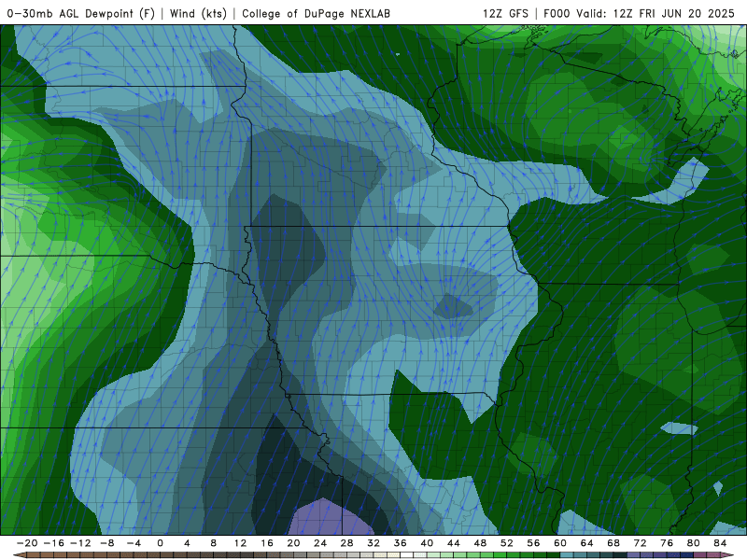The image size is (747, 560).
Task: Click the "32" legend value
Action: pyautogui.click(x=373, y=543)
